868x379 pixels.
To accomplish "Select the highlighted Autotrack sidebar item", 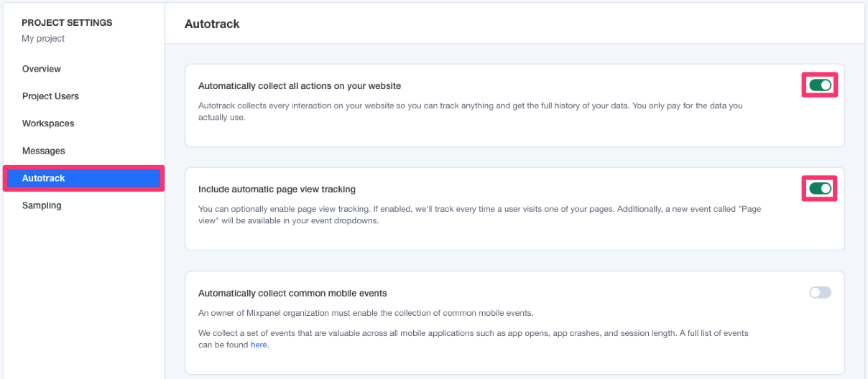I will 84,178.
